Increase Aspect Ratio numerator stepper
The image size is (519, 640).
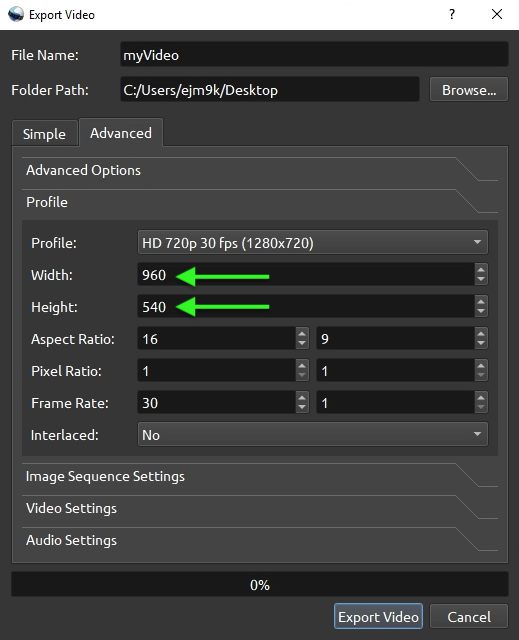click(302, 334)
